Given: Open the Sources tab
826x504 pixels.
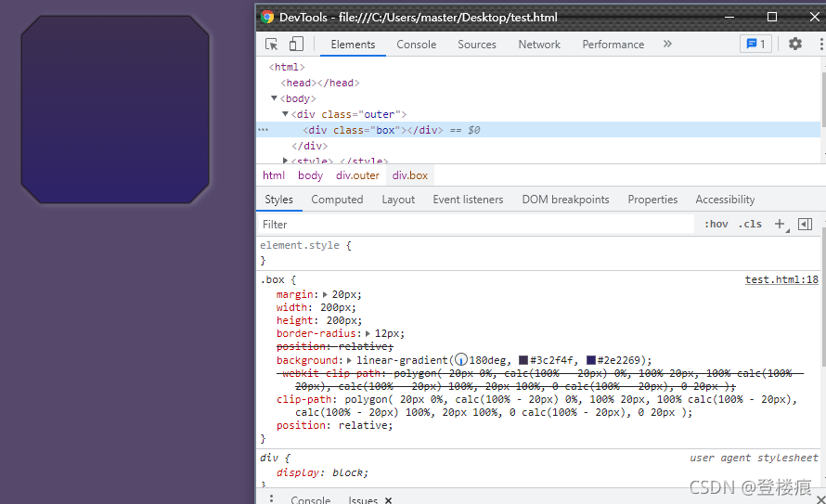Looking at the screenshot, I should pos(477,45).
